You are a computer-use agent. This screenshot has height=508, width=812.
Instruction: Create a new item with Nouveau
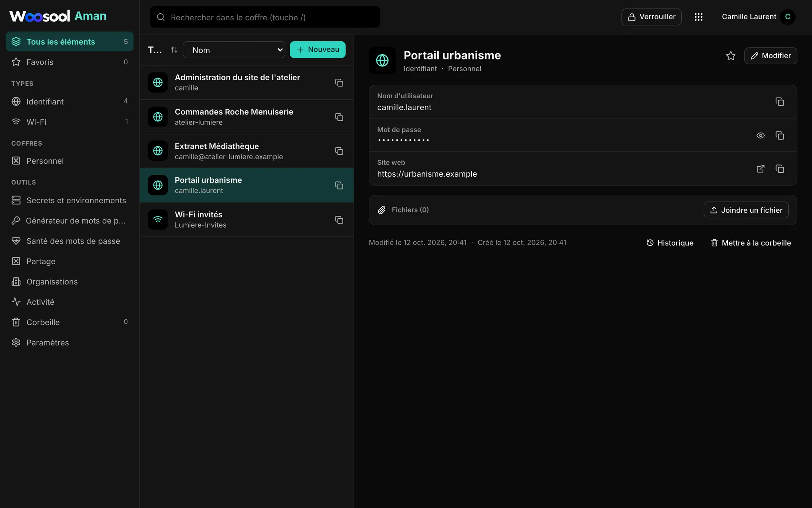tap(317, 50)
